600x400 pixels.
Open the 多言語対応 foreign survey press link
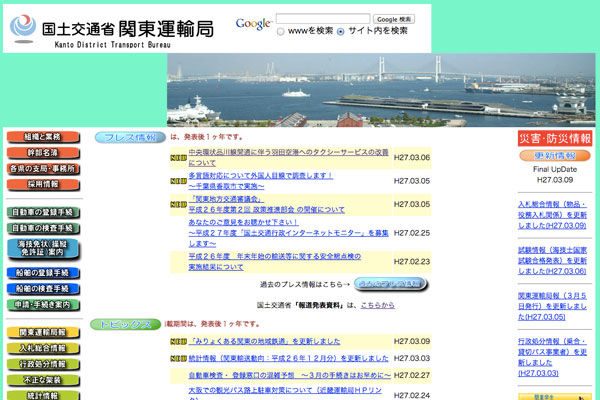(x=260, y=176)
